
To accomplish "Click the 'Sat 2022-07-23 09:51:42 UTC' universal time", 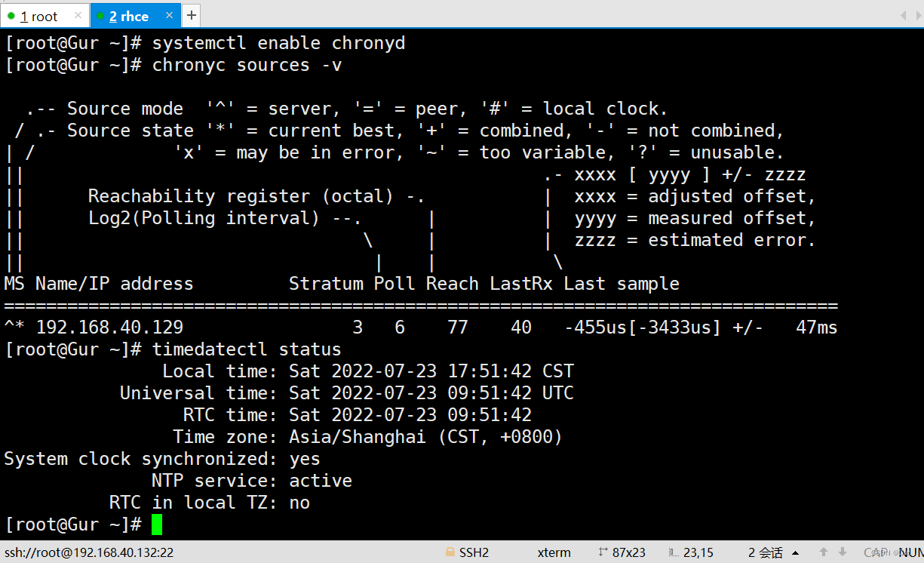I will [x=431, y=393].
